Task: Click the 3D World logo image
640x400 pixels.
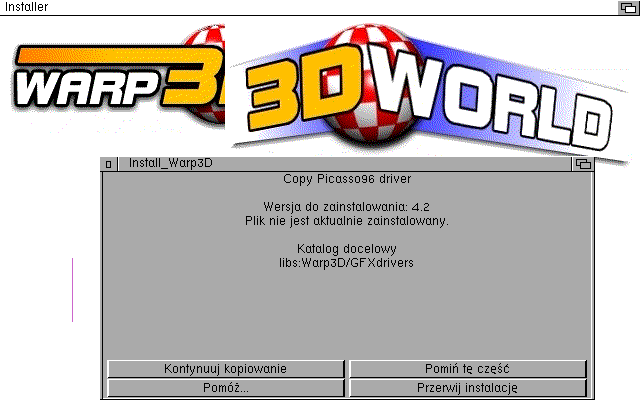Action: (429, 92)
